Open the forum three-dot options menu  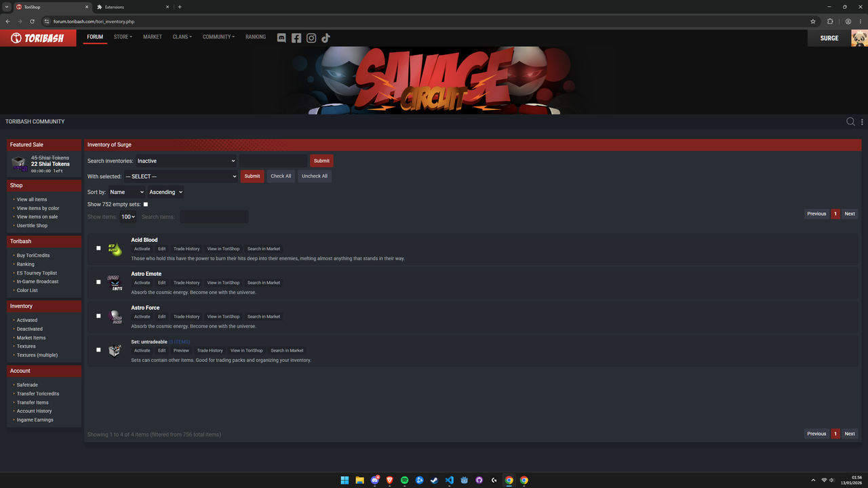coord(862,122)
